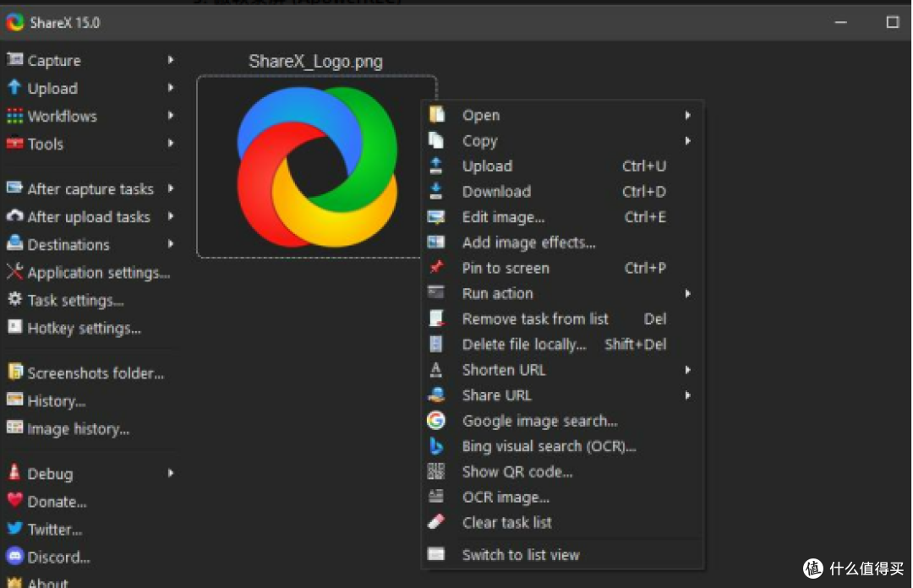The height and width of the screenshot is (588, 913).
Task: Click the Hotkey settings icon
Action: click(x=14, y=327)
